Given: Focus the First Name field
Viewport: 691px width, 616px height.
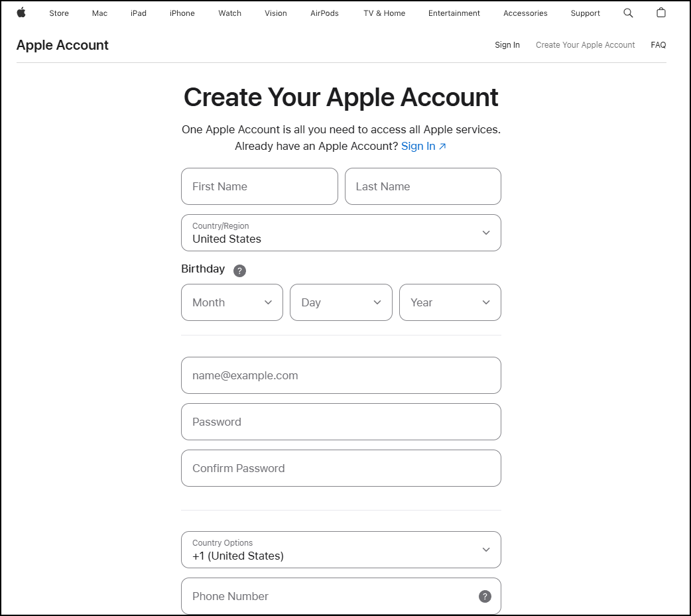Looking at the screenshot, I should point(259,186).
